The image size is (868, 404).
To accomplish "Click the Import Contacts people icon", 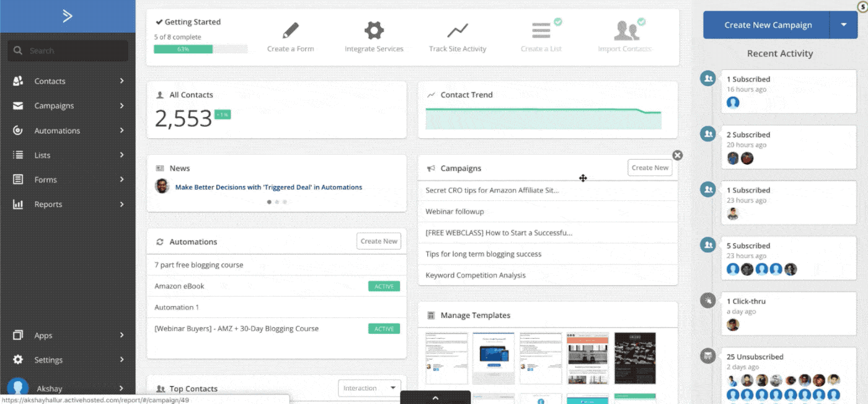I will pos(625,30).
